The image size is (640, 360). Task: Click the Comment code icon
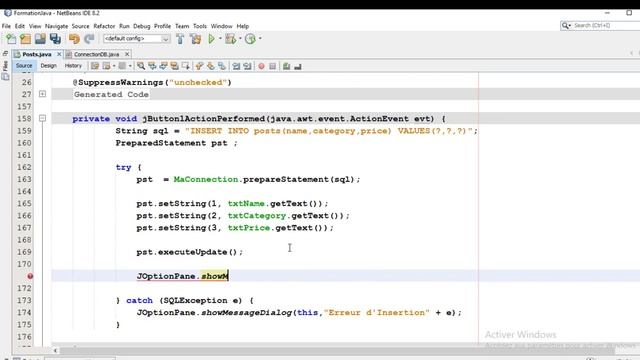click(x=287, y=66)
